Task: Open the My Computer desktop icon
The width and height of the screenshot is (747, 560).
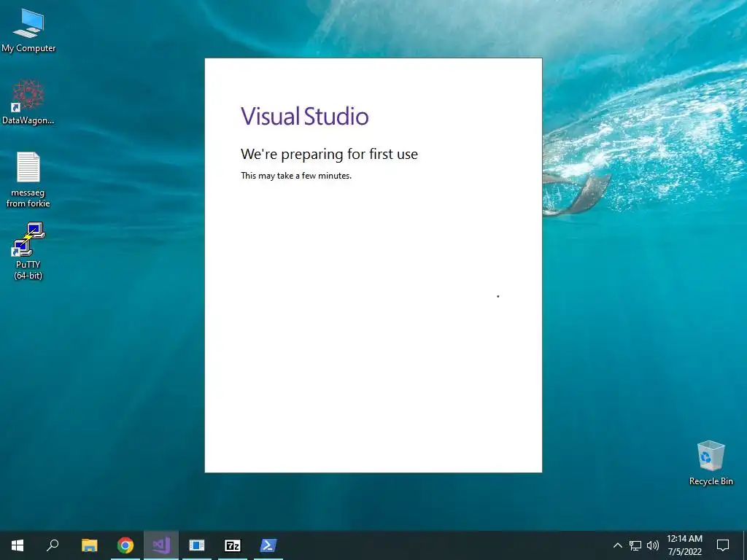Action: tap(28, 31)
